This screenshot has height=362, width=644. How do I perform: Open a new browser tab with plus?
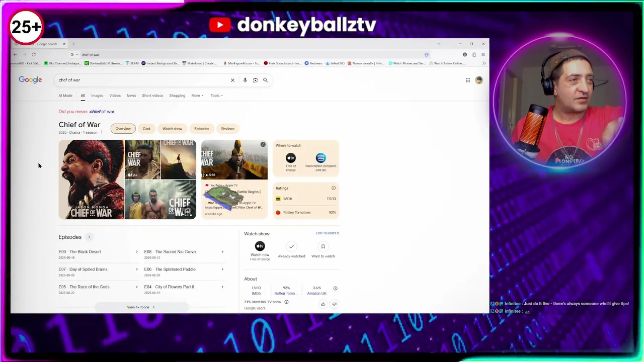tap(73, 44)
